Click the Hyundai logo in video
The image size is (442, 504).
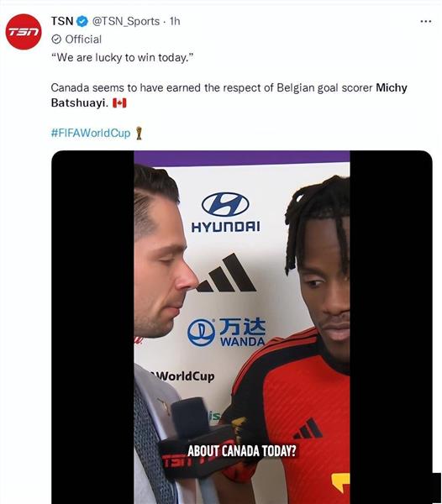click(225, 213)
